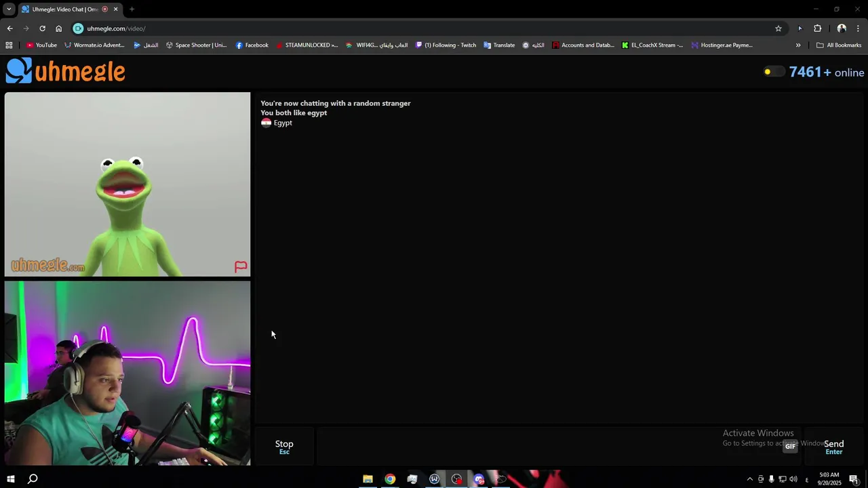868x488 pixels.
Task: Open the Wormate.io Advent... bookmark
Action: pyautogui.click(x=94, y=45)
